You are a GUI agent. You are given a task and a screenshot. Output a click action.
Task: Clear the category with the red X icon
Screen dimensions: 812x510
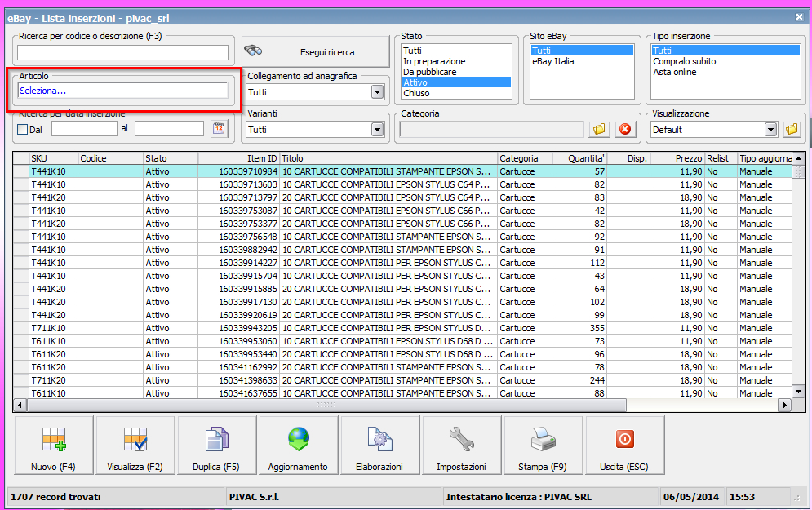coord(625,129)
